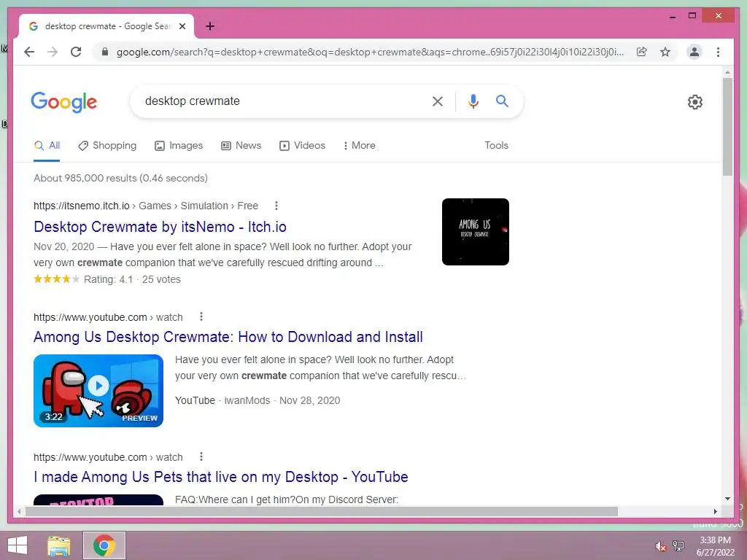The width and height of the screenshot is (747, 560).
Task: Open the Chrome profile avatar menu
Action: [694, 52]
